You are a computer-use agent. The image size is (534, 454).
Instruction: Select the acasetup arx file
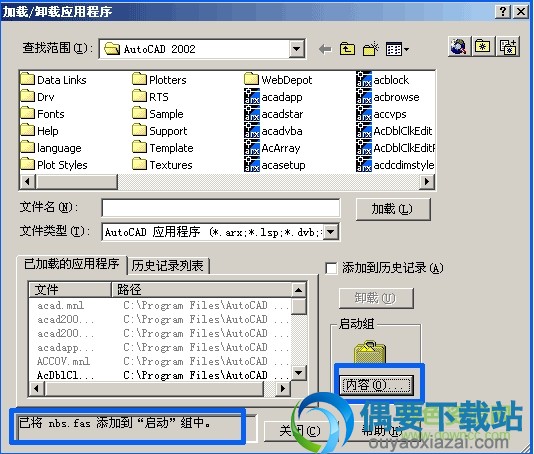click(275, 165)
